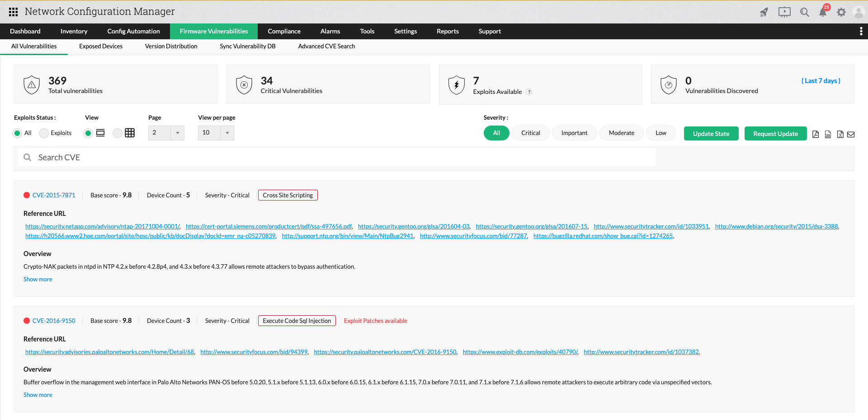
Task: Open the Page number dropdown
Action: [165, 133]
